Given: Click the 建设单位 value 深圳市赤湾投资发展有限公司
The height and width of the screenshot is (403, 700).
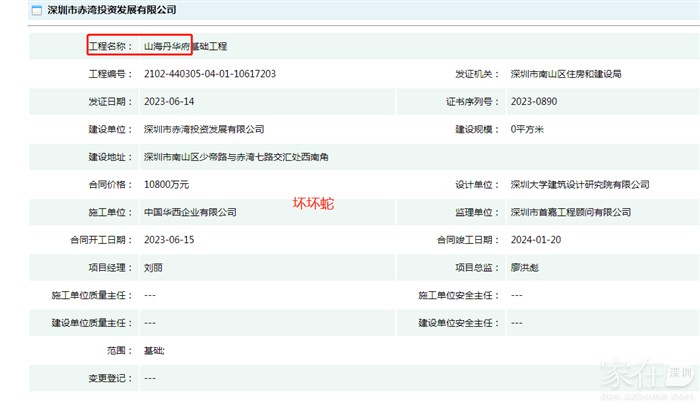Looking at the screenshot, I should point(204,129).
